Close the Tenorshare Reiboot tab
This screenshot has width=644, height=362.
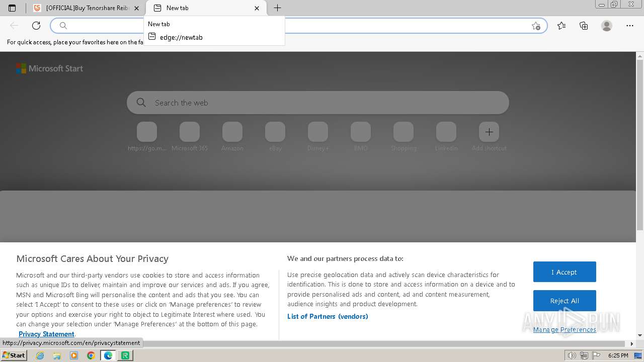[x=136, y=8]
